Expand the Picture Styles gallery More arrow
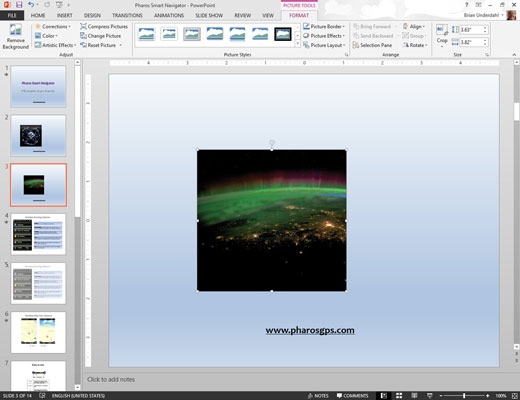Image resolution: width=520 pixels, height=400 pixels. point(297,44)
